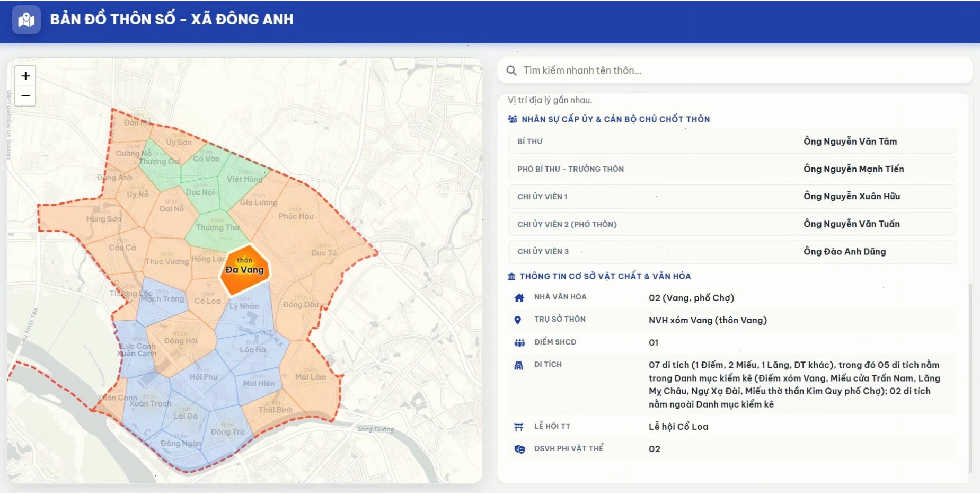Focus the village name search field

click(735, 70)
